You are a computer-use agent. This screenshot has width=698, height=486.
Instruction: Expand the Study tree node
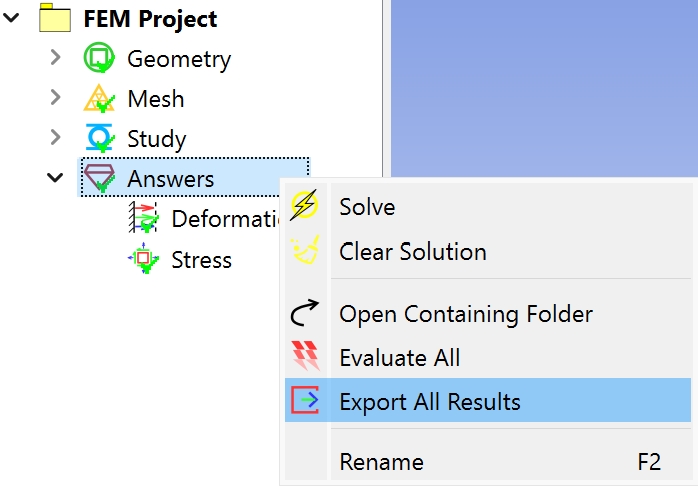(56, 138)
